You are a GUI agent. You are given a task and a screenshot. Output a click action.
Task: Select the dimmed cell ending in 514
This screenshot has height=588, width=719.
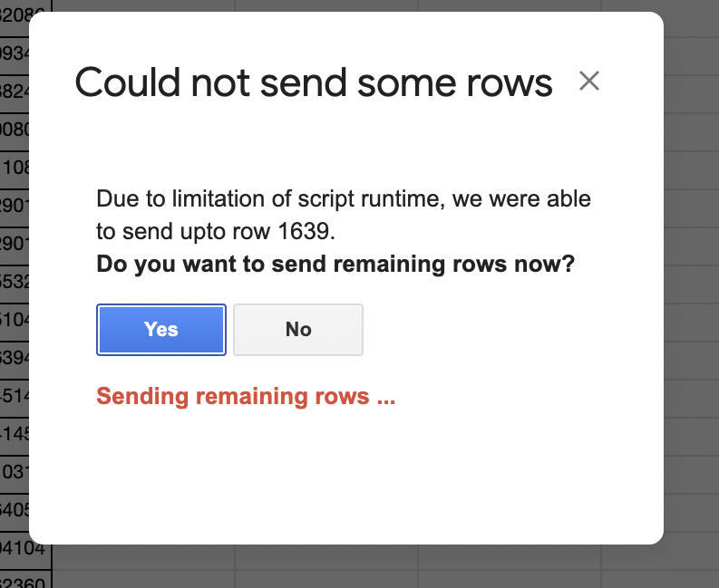(15, 396)
